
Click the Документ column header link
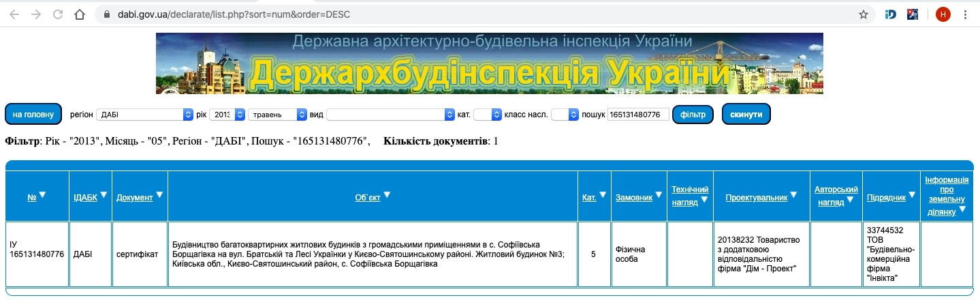tap(135, 198)
